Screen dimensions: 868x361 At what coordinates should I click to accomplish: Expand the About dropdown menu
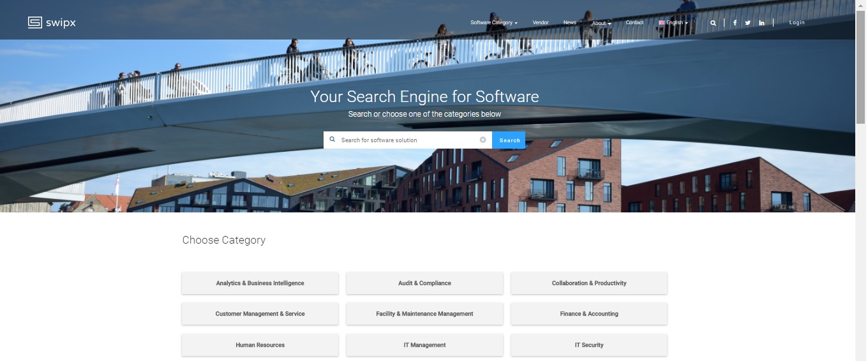click(601, 23)
